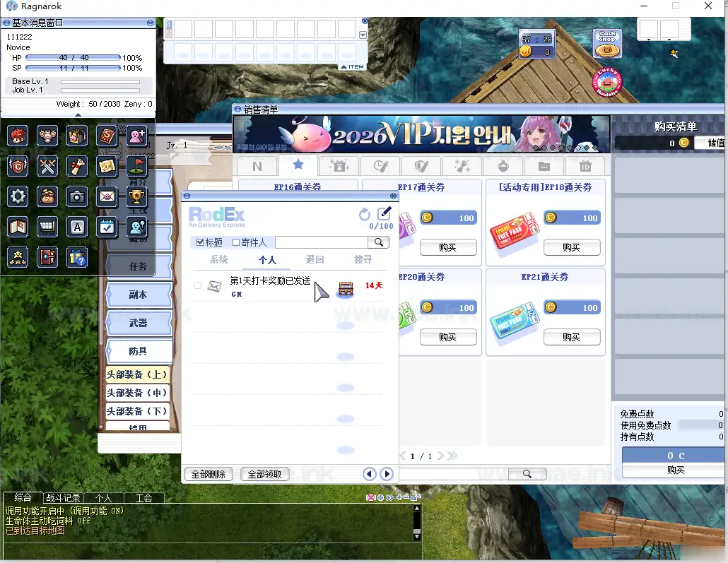Open the gold trophy achievement icon

136,197
